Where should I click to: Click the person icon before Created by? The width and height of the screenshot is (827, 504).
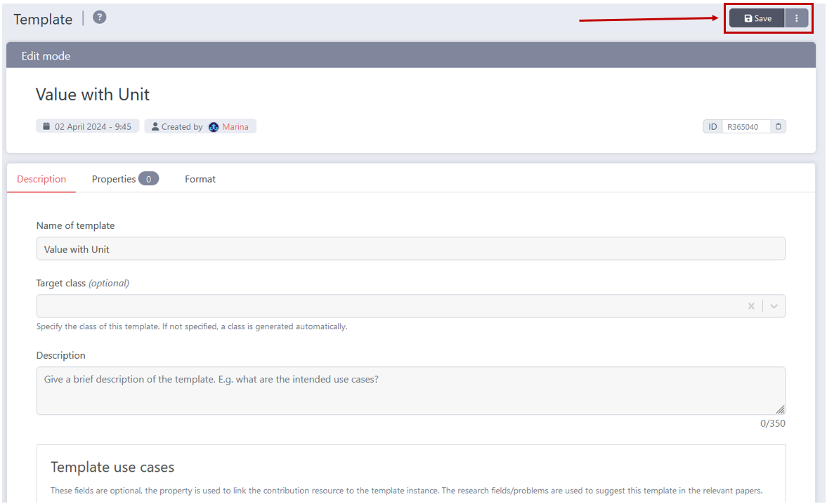click(x=155, y=127)
